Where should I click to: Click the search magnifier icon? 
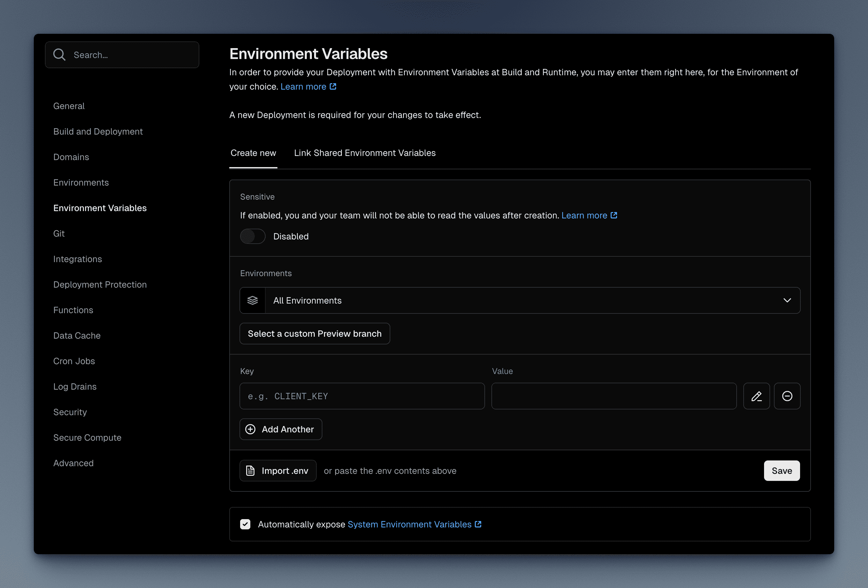59,55
